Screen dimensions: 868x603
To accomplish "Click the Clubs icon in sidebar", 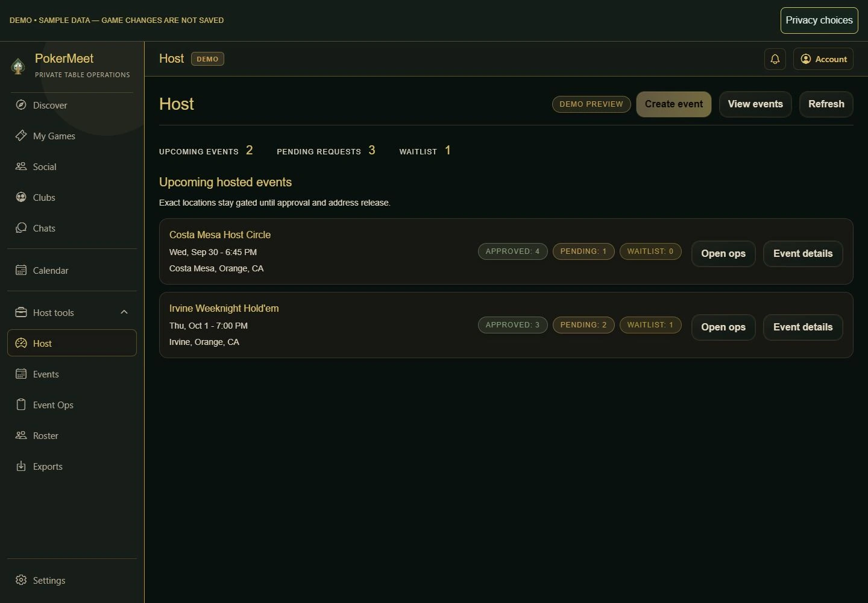I will (21, 197).
